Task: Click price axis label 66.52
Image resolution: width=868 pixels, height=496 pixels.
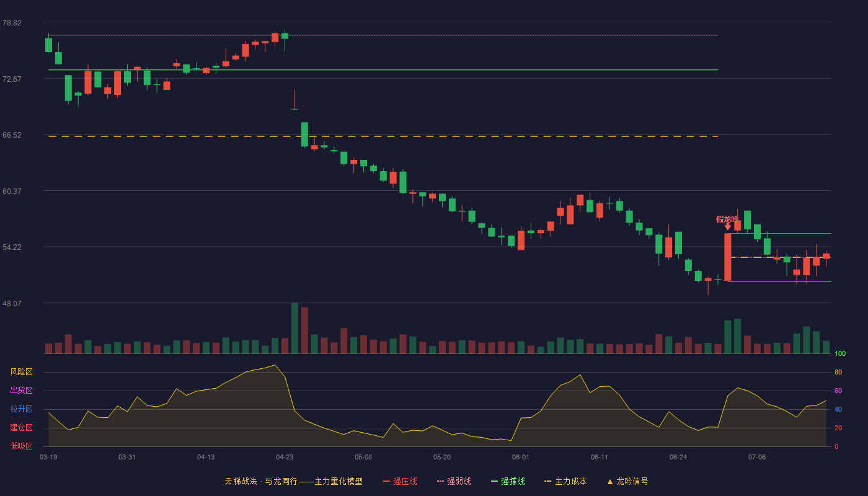Action: click(12, 135)
